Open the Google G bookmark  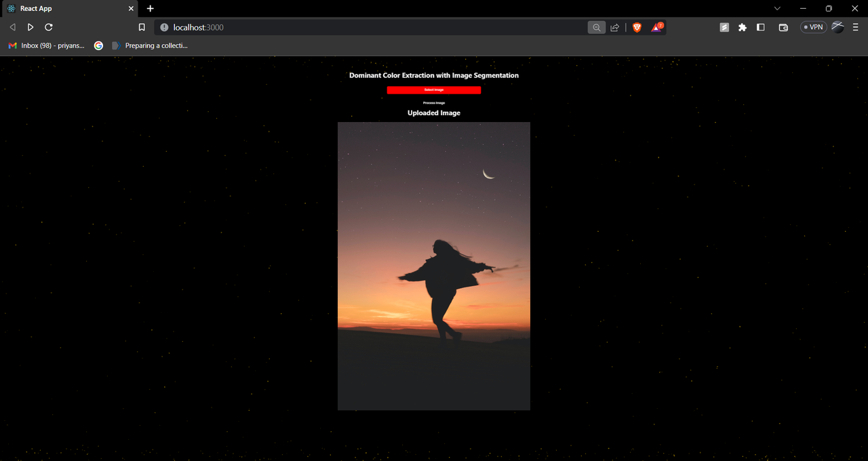98,45
